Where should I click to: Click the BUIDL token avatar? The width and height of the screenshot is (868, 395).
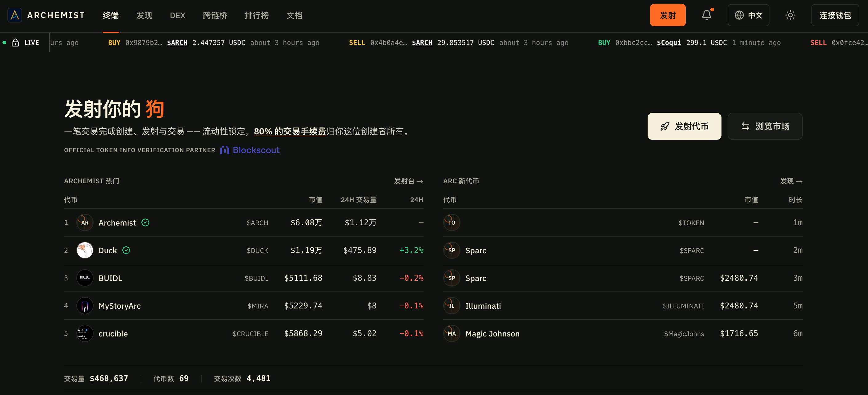(x=85, y=278)
